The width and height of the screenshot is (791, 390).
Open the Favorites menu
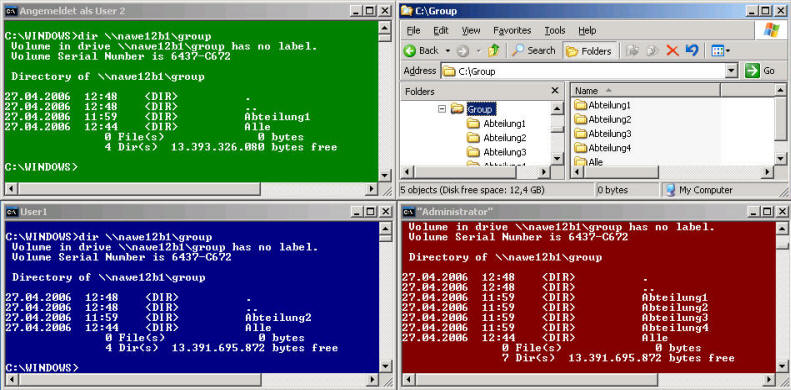pos(512,31)
